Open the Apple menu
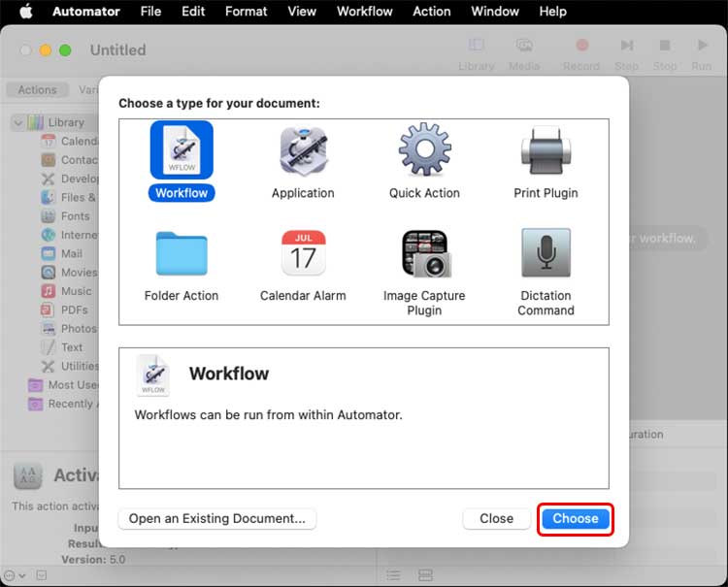The height and width of the screenshot is (587, 728). 26,11
